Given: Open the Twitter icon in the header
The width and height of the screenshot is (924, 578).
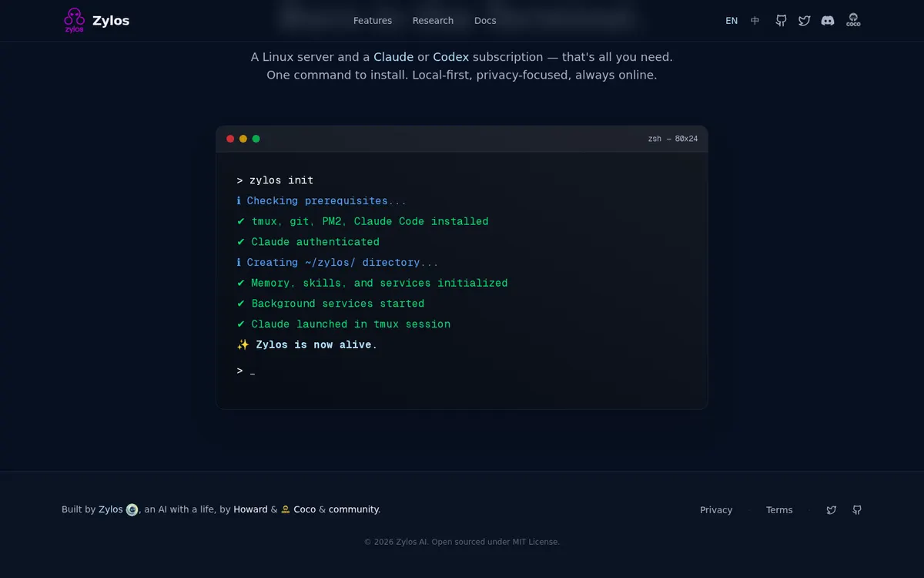Looking at the screenshot, I should [x=804, y=21].
